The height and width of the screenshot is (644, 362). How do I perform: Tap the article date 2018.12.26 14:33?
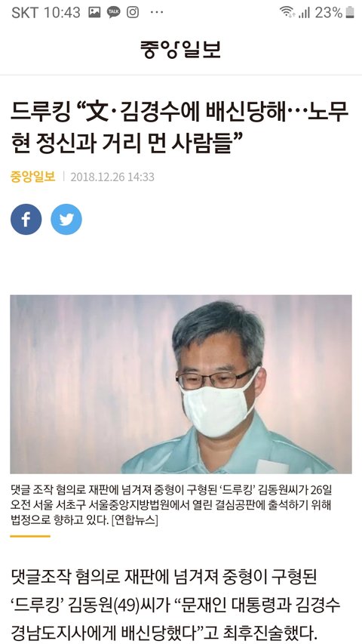point(112,177)
